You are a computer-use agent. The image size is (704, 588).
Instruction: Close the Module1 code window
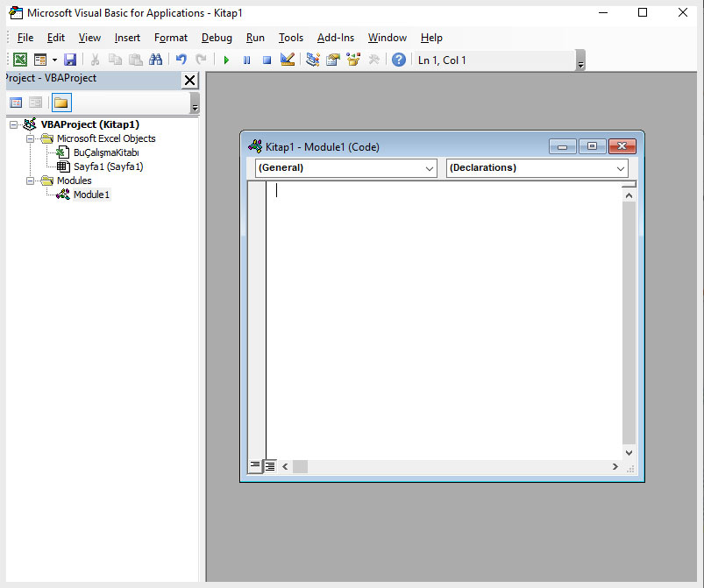[622, 146]
